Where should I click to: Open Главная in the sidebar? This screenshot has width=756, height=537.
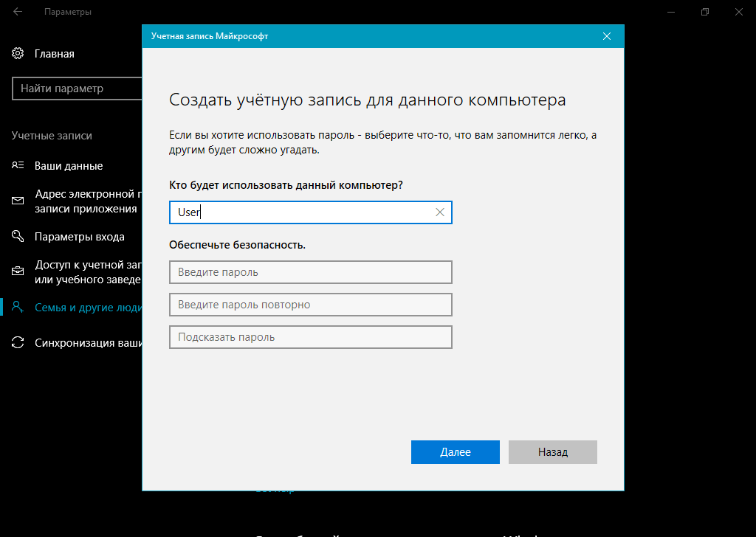[55, 53]
